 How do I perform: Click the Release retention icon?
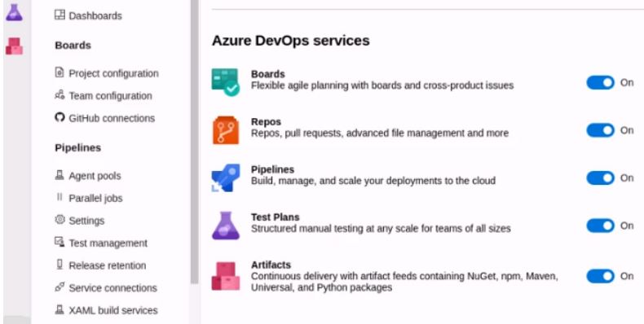coord(60,265)
